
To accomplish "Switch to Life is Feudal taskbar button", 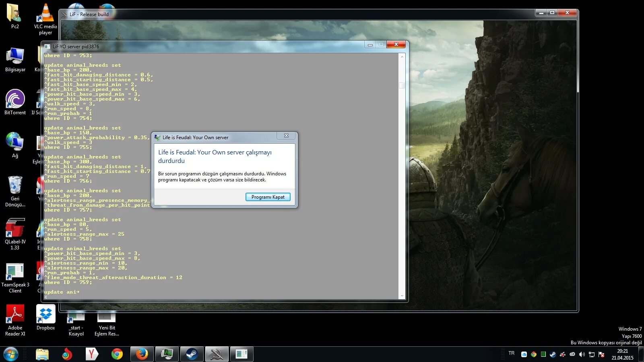I will pos(217,354).
